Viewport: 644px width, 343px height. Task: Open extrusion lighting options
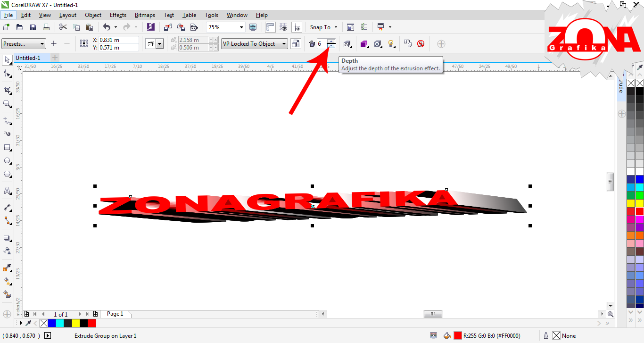click(391, 44)
